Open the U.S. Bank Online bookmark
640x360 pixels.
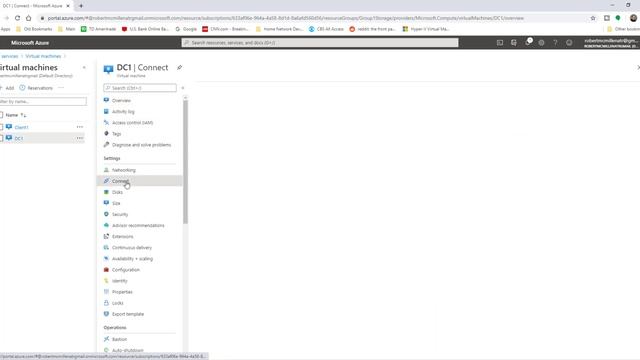(x=145, y=29)
